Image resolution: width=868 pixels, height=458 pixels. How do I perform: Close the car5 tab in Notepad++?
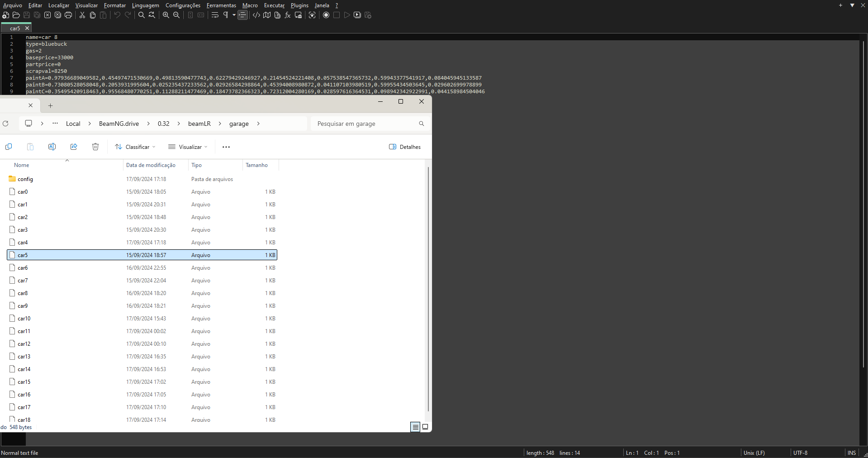pyautogui.click(x=27, y=28)
